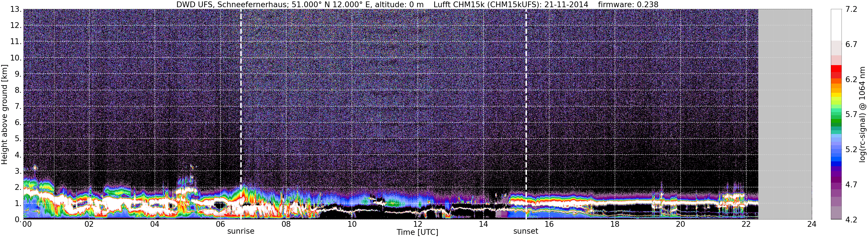The image size is (868, 238).
Task: Click the colorbar value label '6.7'
Action: click(851, 44)
